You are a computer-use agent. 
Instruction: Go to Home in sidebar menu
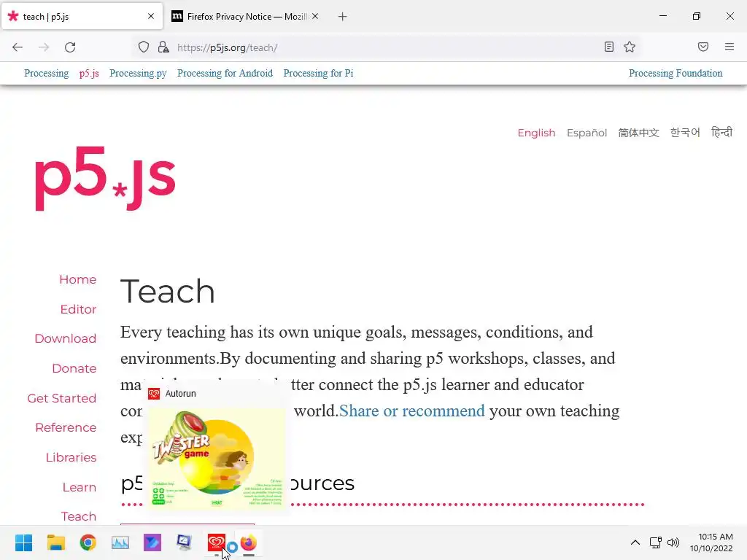[x=77, y=279]
